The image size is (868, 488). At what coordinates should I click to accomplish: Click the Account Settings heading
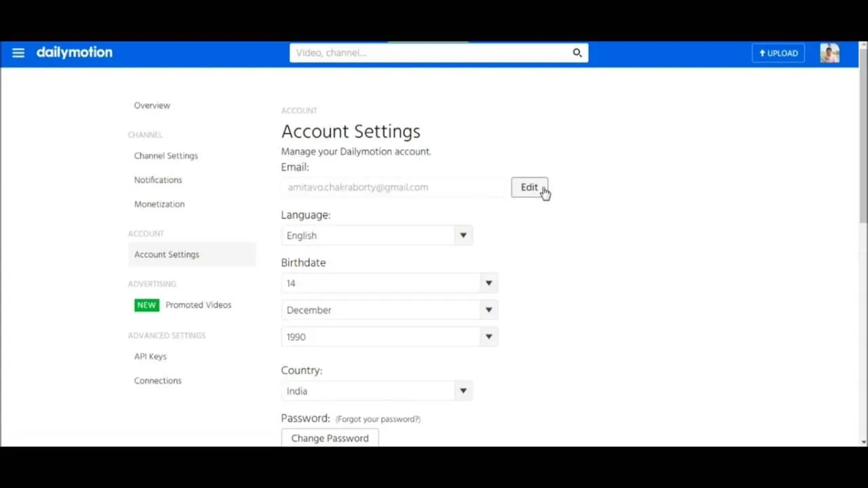351,131
